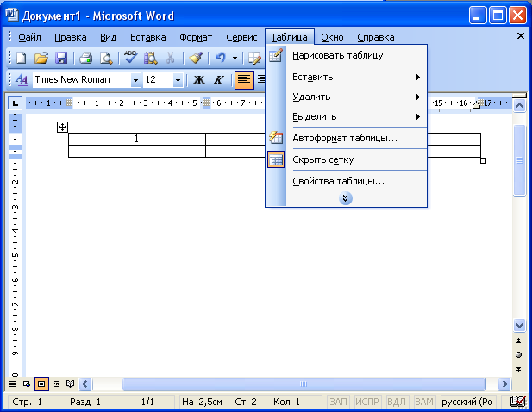Open the Правка menu
The height and width of the screenshot is (412, 532).
[71, 37]
